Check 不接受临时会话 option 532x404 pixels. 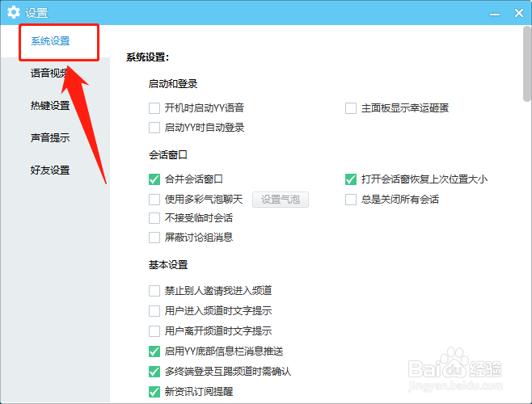coord(154,218)
